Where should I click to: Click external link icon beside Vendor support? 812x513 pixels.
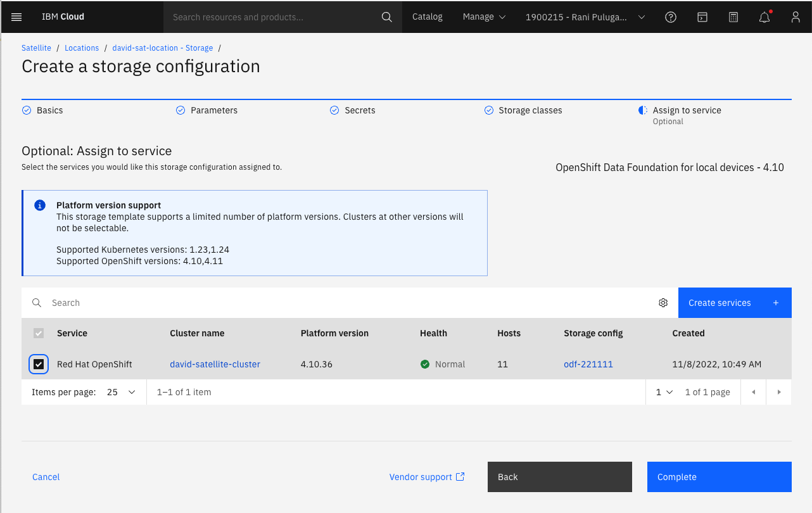460,477
